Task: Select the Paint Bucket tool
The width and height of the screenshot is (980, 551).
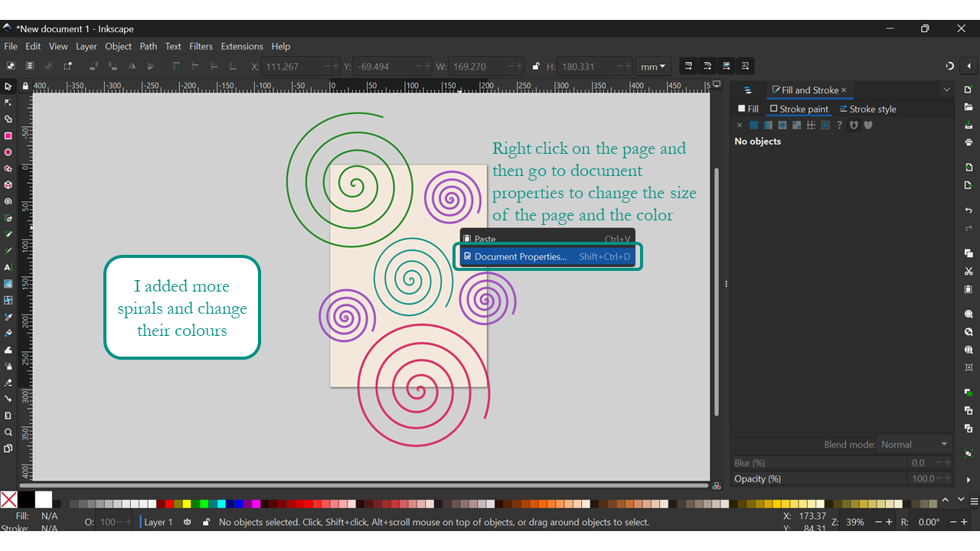Action: click(8, 333)
